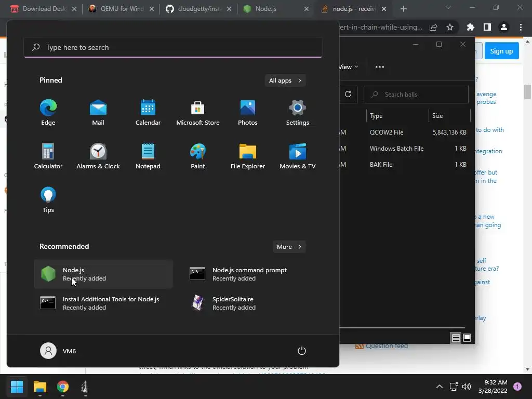Open the Paint app

198,156
